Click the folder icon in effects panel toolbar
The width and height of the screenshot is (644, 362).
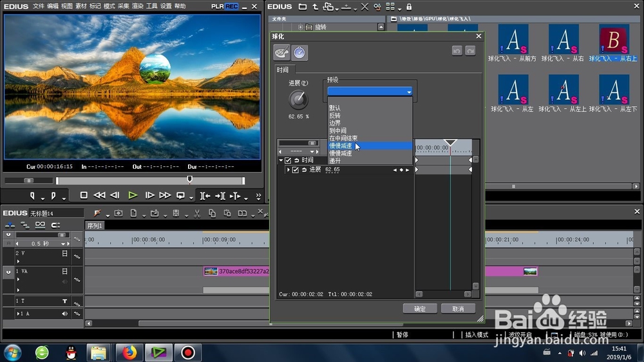pos(303,6)
